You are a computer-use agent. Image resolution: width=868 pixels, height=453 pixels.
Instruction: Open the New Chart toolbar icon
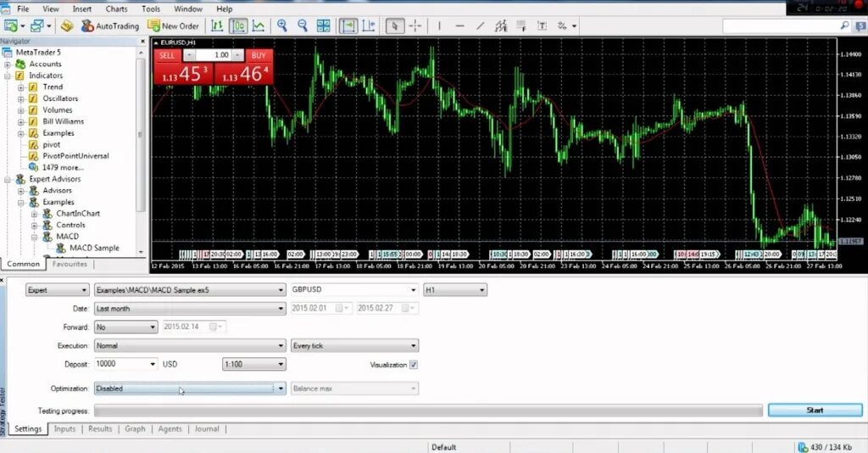(10, 25)
